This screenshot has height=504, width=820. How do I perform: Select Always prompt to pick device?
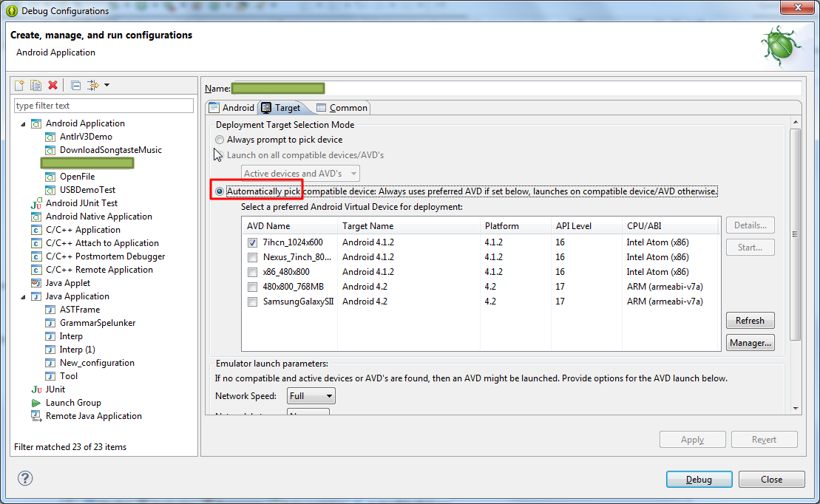click(x=220, y=140)
